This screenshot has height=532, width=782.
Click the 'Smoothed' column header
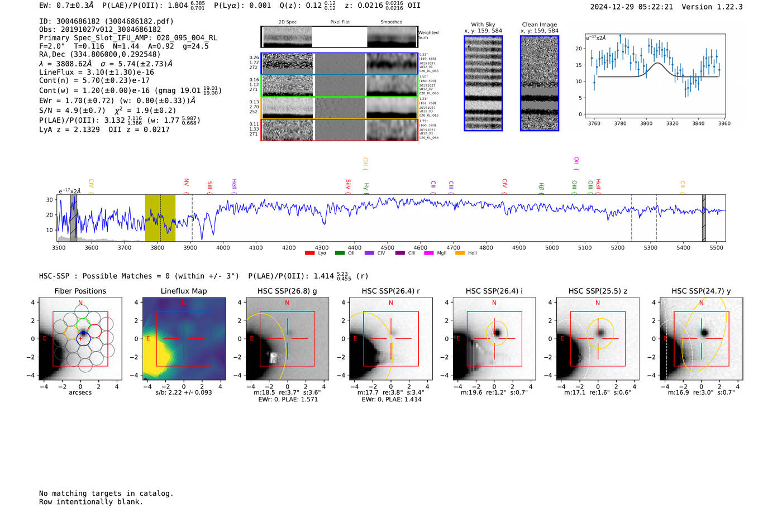[392, 22]
